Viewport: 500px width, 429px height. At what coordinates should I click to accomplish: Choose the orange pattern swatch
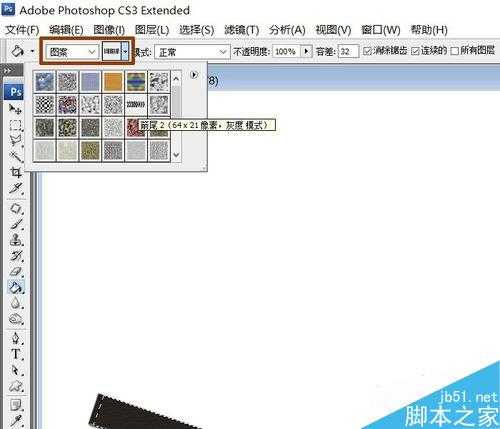[113, 82]
